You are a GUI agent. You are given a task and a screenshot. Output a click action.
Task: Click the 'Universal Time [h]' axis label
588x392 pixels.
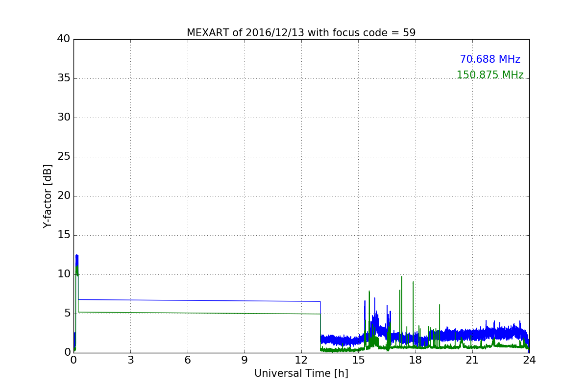pyautogui.click(x=301, y=373)
